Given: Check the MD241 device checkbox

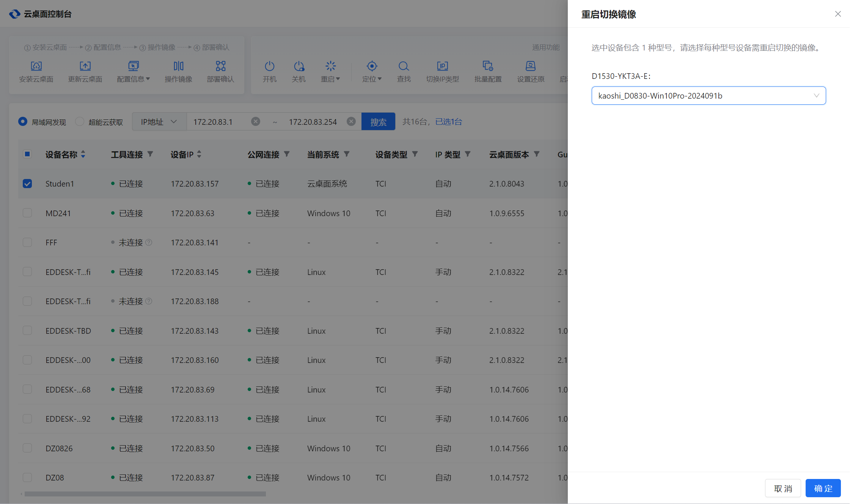Looking at the screenshot, I should tap(27, 213).
